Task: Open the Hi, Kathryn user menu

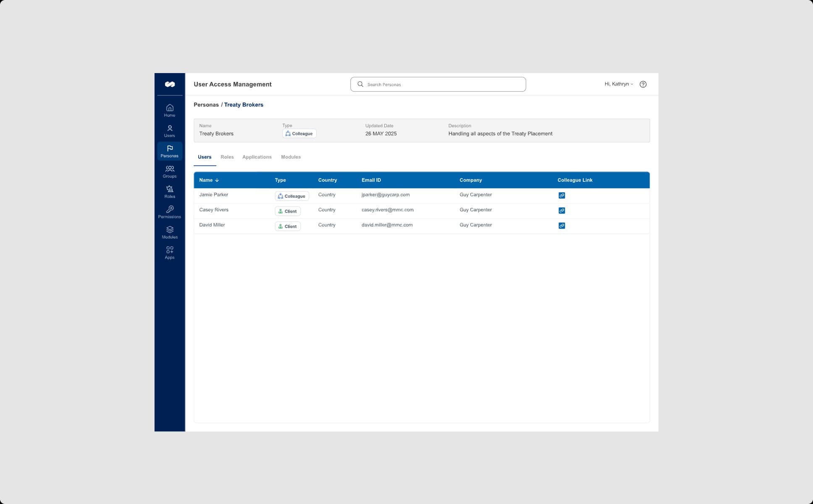Action: [619, 84]
